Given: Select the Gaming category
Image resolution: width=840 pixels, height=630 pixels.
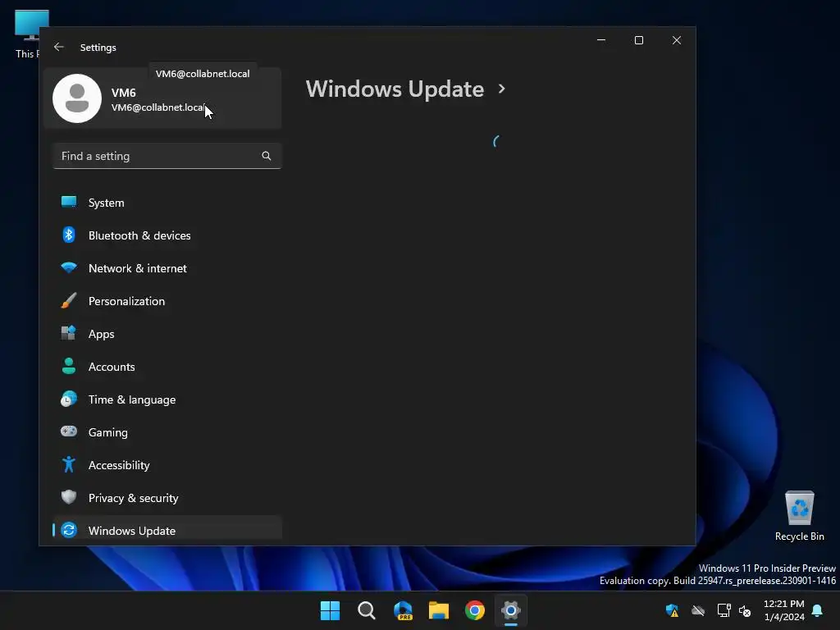Looking at the screenshot, I should 167,431.
